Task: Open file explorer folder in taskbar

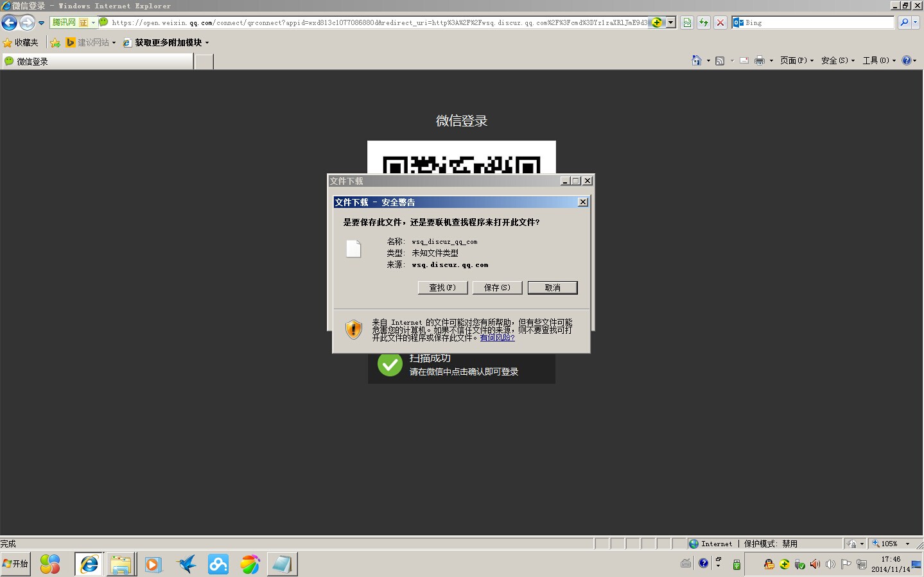Action: [121, 564]
